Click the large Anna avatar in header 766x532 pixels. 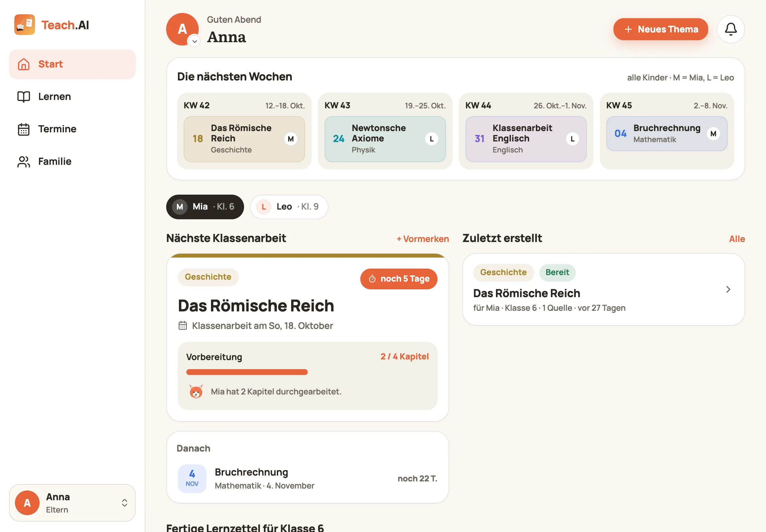point(182,29)
